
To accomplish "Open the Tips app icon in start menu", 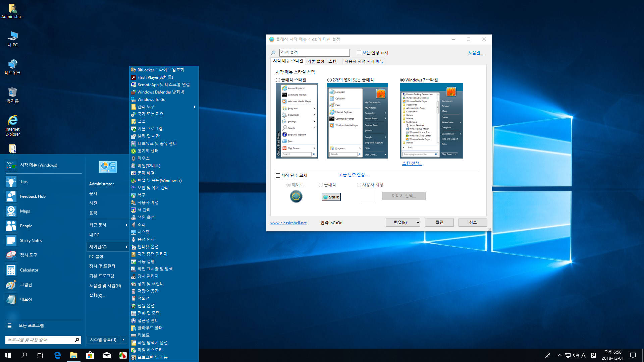I will tap(11, 182).
